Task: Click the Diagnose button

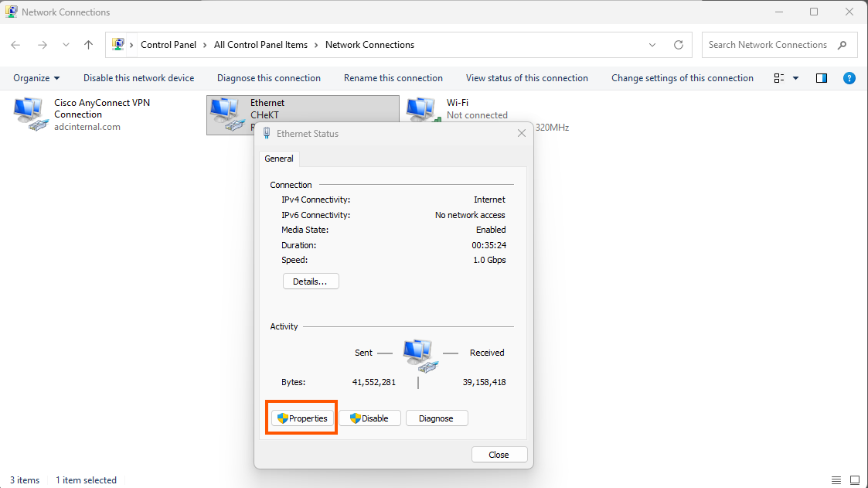Action: 437,418
